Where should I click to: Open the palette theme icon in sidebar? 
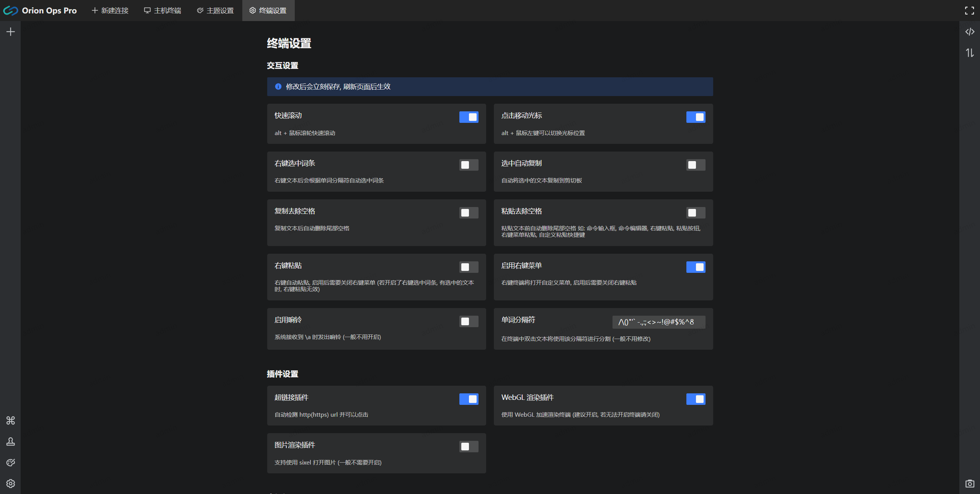point(11,463)
